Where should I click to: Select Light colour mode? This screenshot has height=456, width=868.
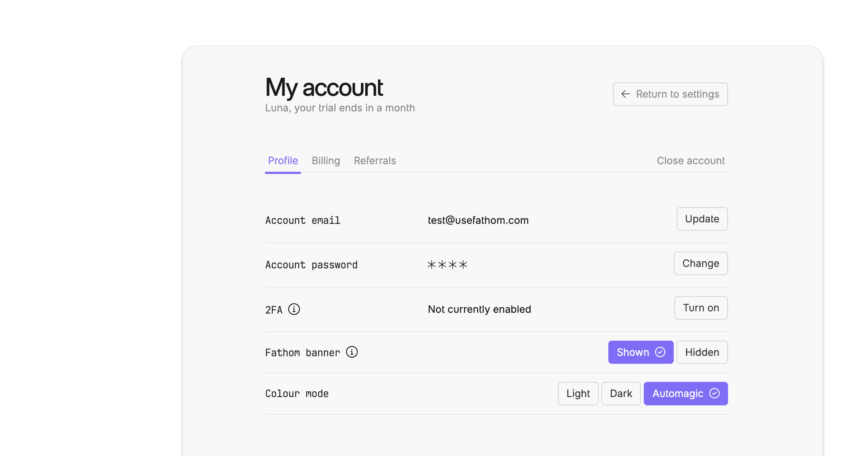[x=577, y=393]
